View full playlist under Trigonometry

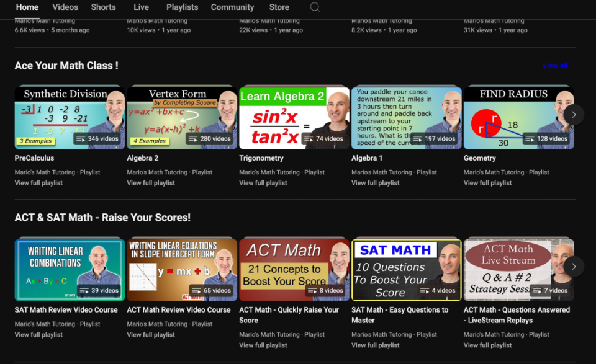(x=263, y=183)
